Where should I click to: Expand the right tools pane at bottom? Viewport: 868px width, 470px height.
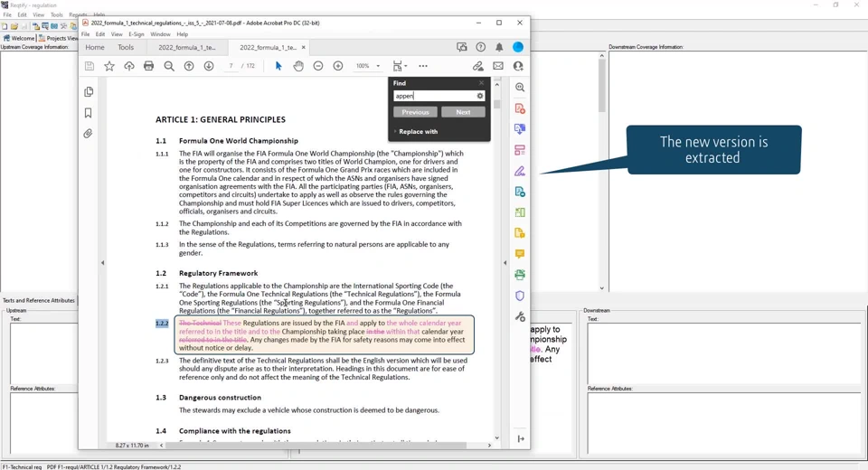pos(521,439)
